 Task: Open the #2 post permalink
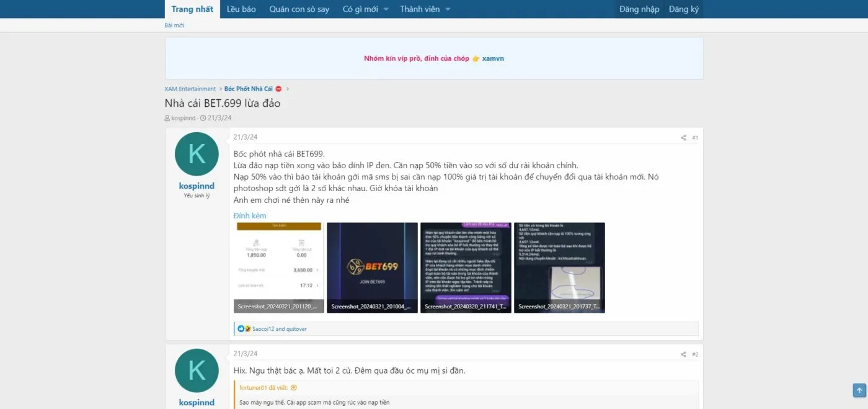click(695, 354)
